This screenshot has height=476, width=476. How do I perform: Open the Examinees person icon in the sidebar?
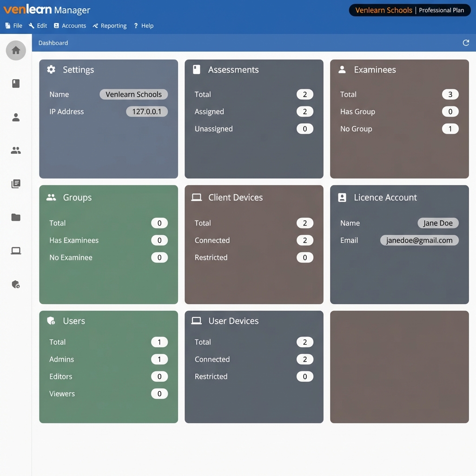coord(16,117)
